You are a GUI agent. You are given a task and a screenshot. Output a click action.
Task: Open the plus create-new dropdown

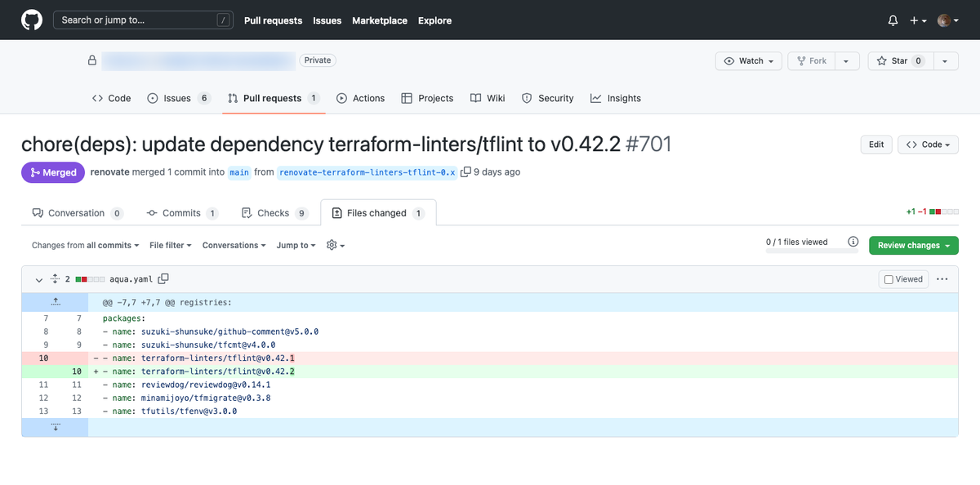[x=918, y=20]
